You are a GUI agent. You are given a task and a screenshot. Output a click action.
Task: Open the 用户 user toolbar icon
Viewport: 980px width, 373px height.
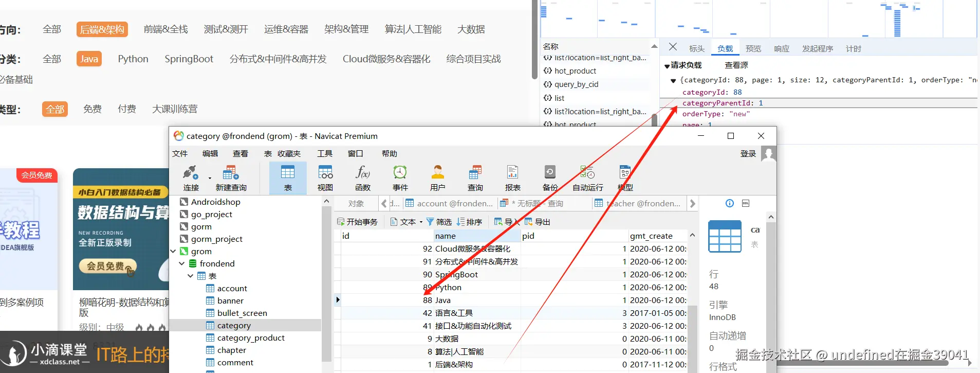(x=438, y=178)
